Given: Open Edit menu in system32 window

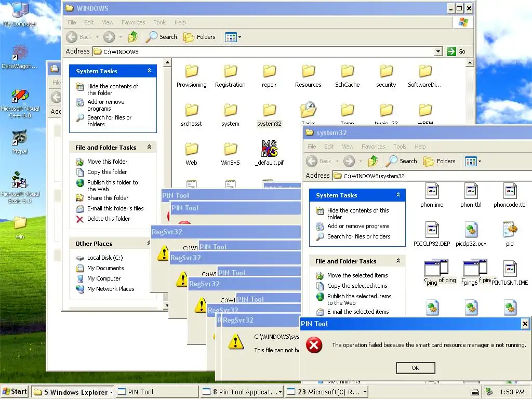Looking at the screenshot, I should tap(329, 147).
